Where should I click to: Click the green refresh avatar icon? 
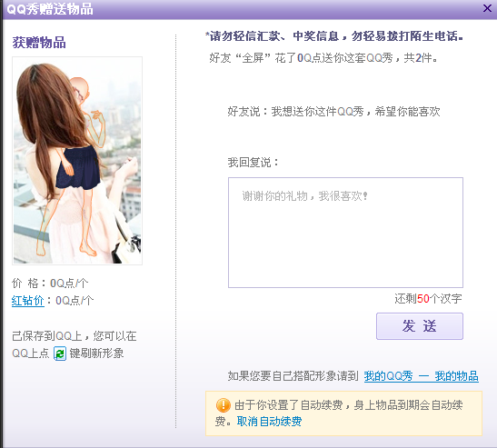(60, 353)
